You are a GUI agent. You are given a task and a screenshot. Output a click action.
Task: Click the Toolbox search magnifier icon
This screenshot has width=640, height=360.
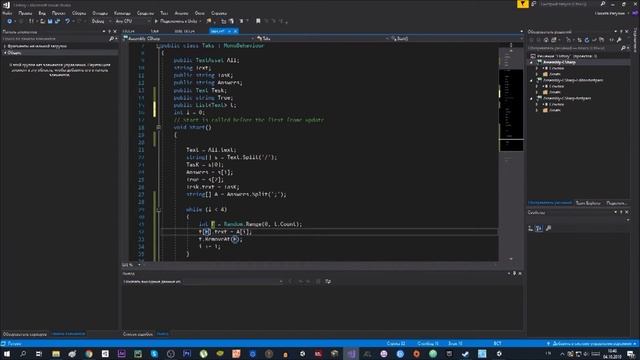coord(111,39)
